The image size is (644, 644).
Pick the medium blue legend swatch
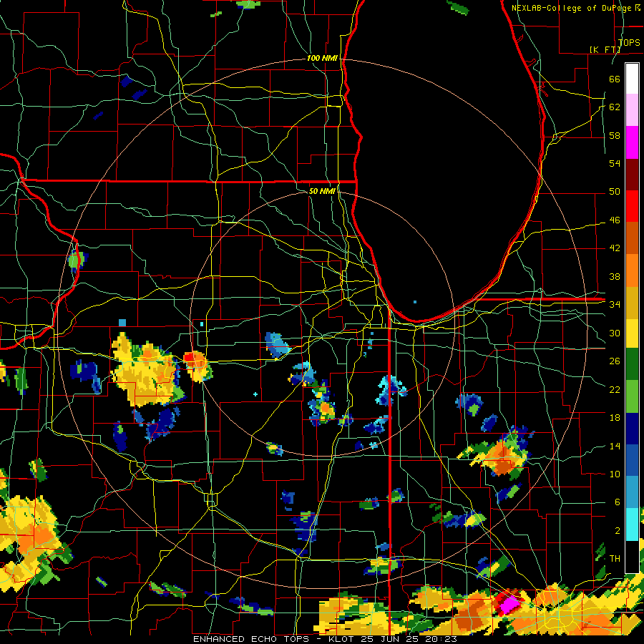pos(632,460)
